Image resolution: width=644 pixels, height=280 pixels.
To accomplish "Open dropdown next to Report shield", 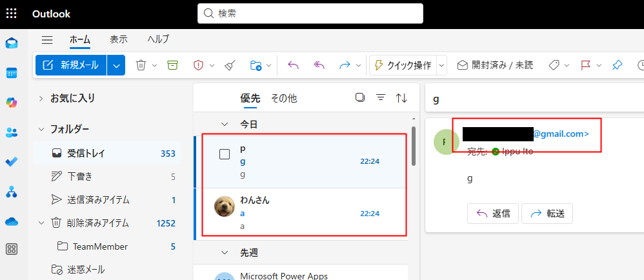I will tap(212, 65).
